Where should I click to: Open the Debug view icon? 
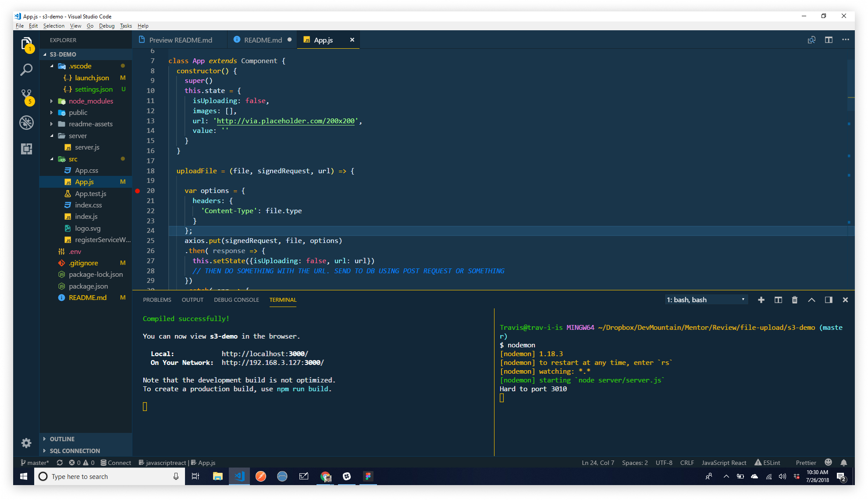tap(26, 122)
